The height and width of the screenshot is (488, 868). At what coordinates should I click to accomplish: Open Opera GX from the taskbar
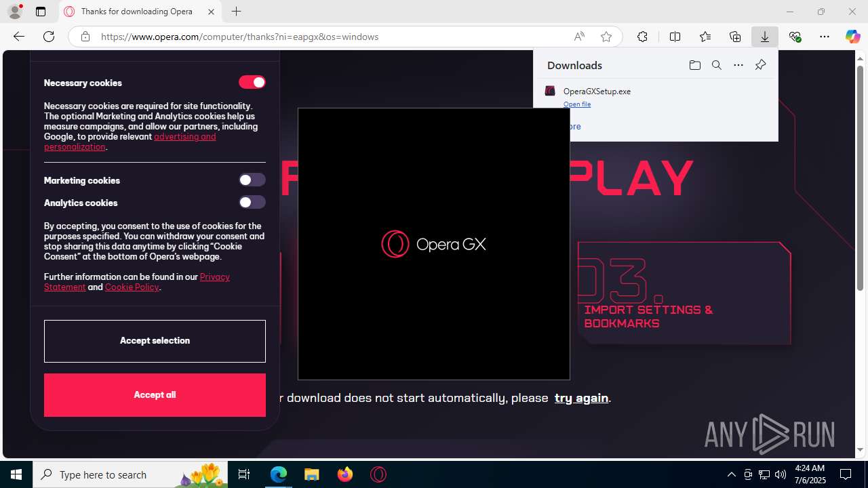378,474
